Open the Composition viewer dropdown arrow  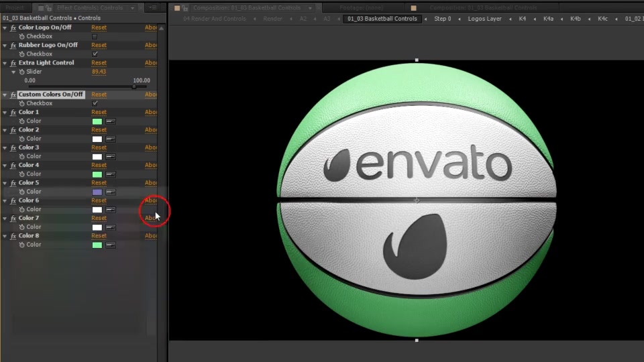tap(310, 8)
